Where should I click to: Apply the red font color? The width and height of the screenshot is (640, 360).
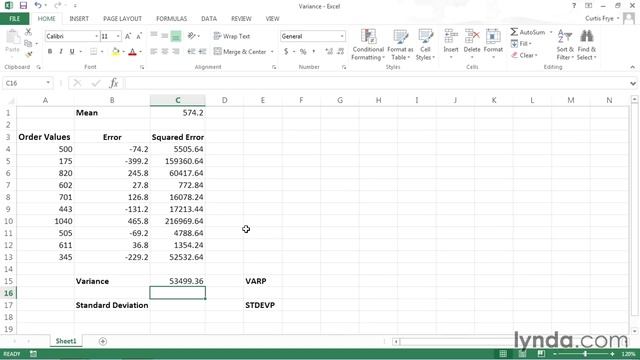pyautogui.click(x=132, y=51)
